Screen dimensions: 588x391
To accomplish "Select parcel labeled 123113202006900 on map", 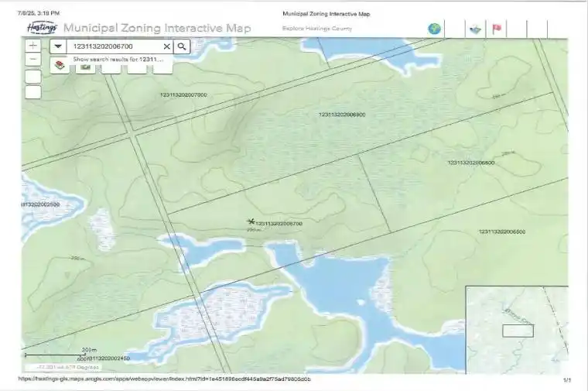I will pos(342,115).
